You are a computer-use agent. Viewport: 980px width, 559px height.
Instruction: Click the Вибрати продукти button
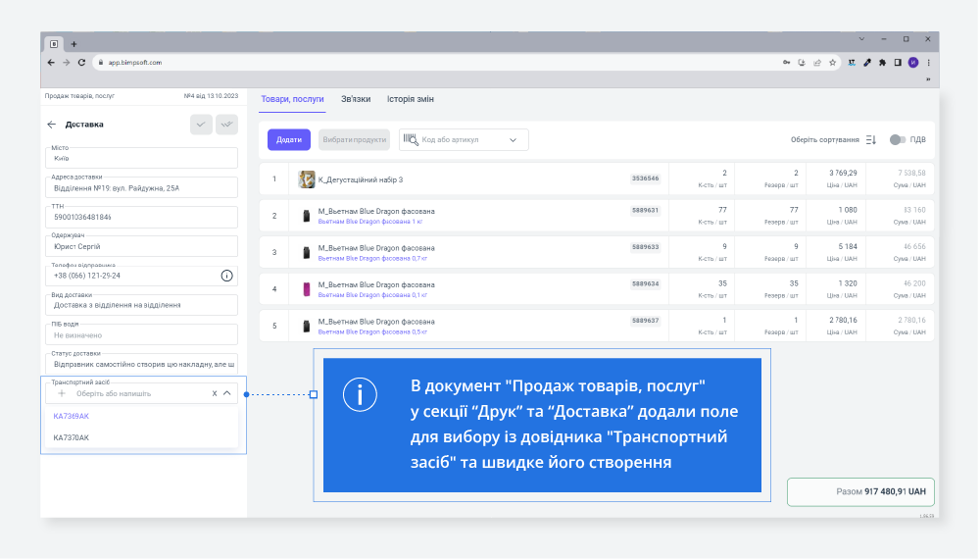click(x=354, y=140)
